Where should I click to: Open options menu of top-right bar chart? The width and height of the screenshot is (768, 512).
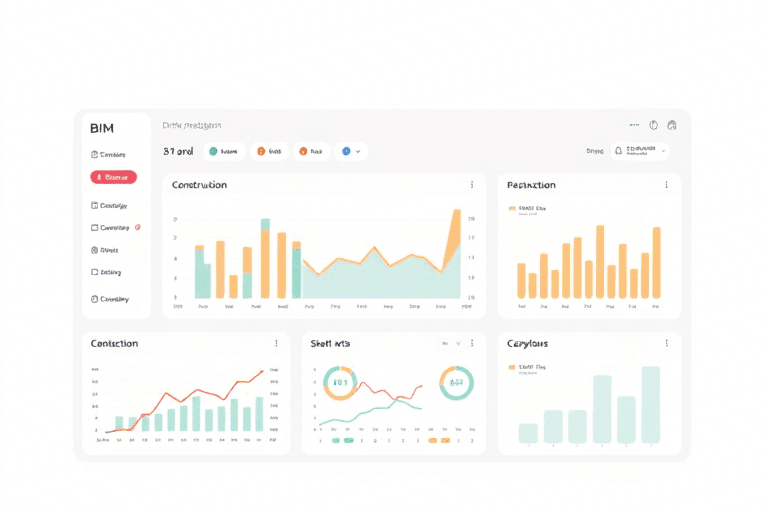click(666, 185)
